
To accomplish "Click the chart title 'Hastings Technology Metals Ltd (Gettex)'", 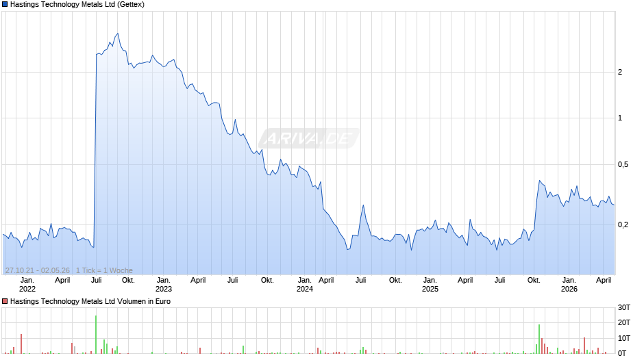I will 77,5.
